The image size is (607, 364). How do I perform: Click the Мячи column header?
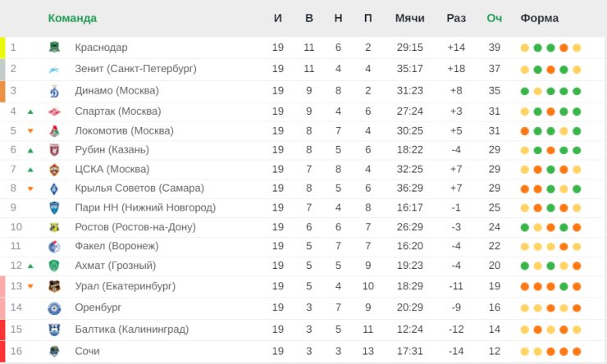[409, 18]
